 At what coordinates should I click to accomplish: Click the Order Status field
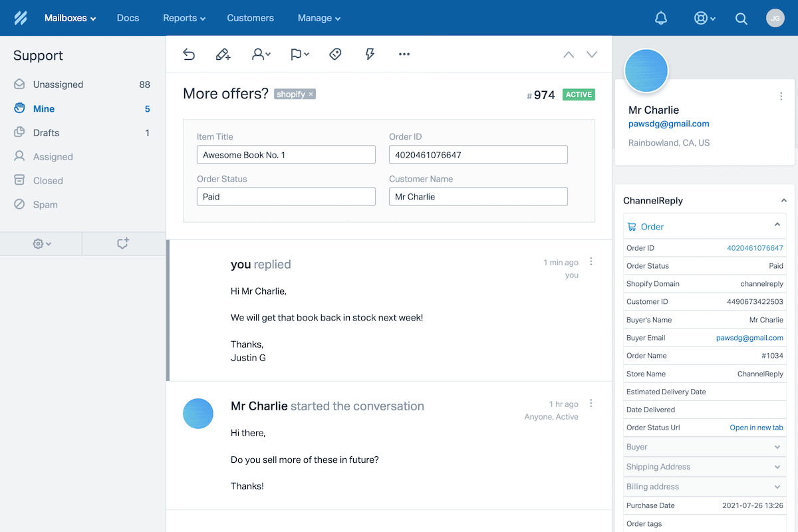pyautogui.click(x=286, y=197)
